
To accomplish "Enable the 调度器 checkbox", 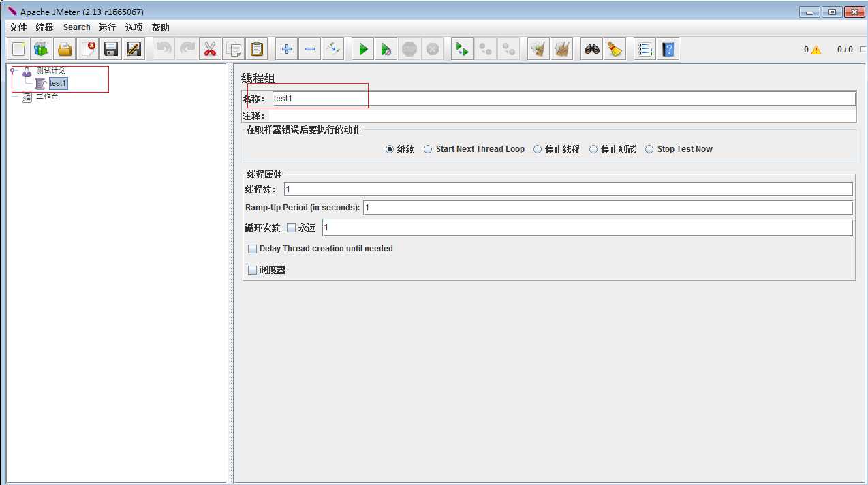I will coord(253,270).
